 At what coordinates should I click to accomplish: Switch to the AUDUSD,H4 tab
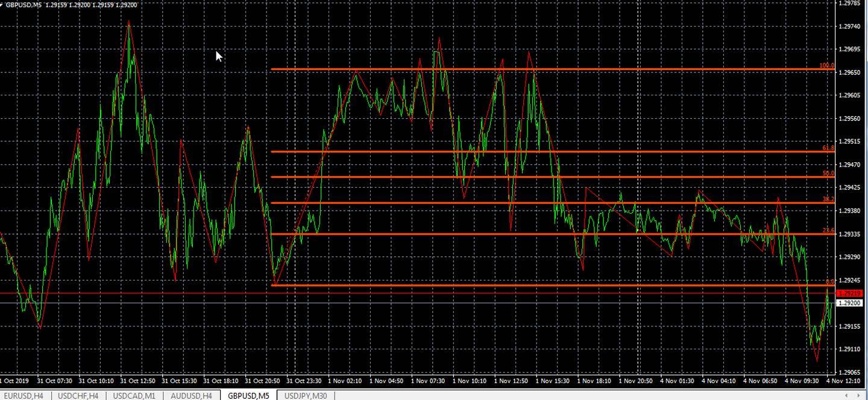coord(191,396)
